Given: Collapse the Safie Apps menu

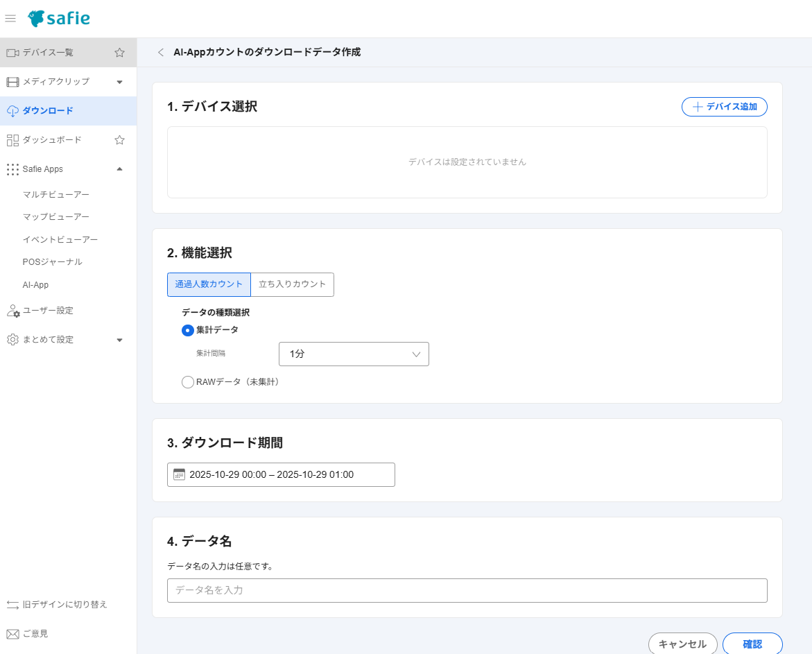Looking at the screenshot, I should (119, 169).
